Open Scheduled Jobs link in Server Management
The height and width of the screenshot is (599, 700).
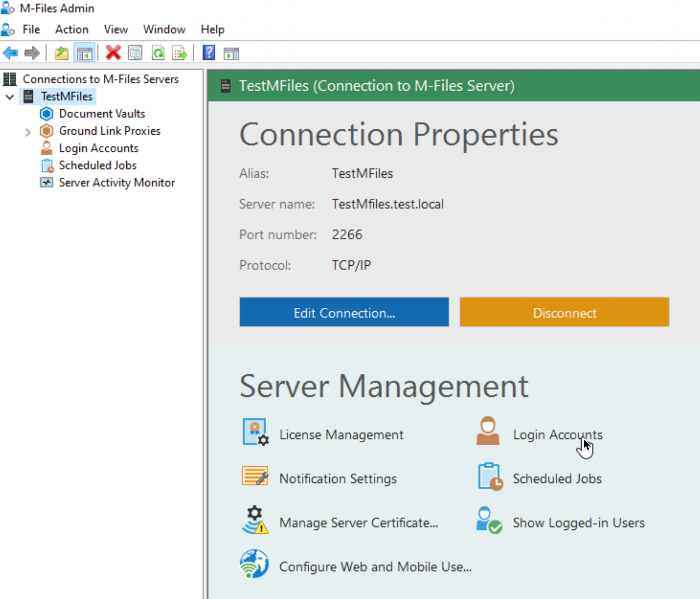(x=557, y=479)
